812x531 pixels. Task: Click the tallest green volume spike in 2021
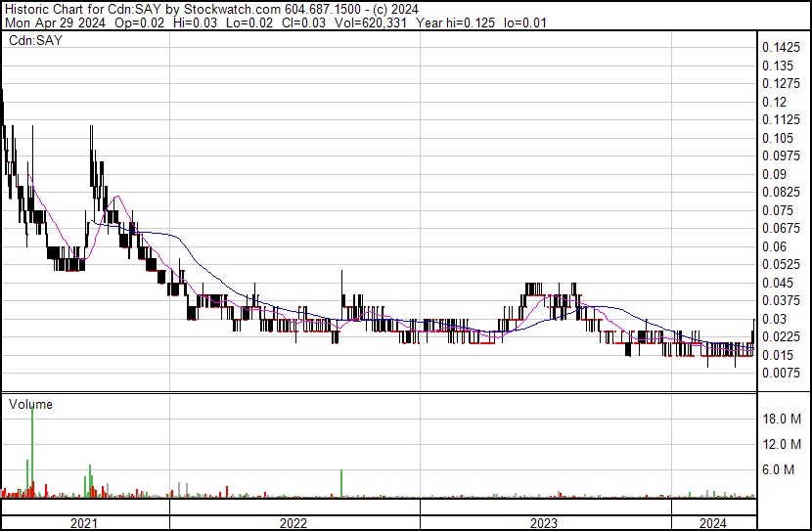(32, 452)
